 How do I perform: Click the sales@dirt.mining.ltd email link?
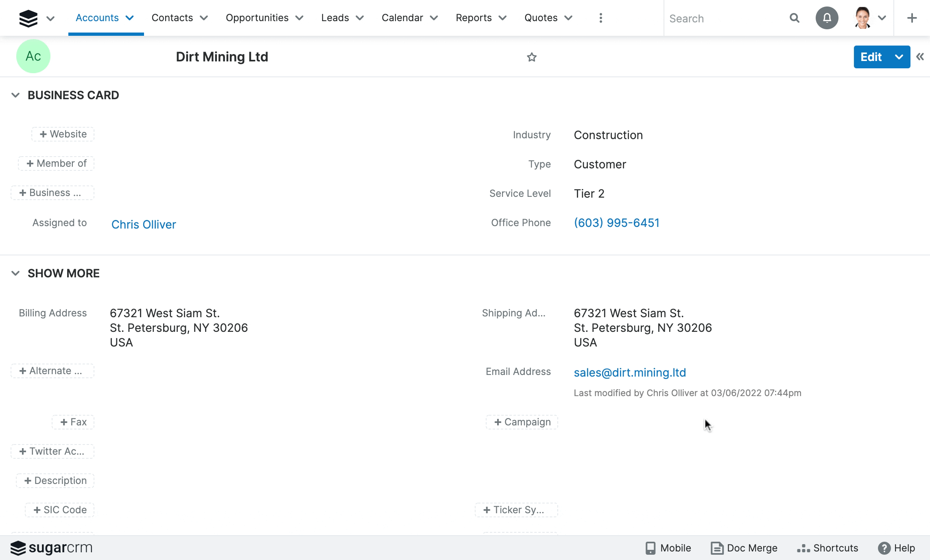(x=629, y=373)
